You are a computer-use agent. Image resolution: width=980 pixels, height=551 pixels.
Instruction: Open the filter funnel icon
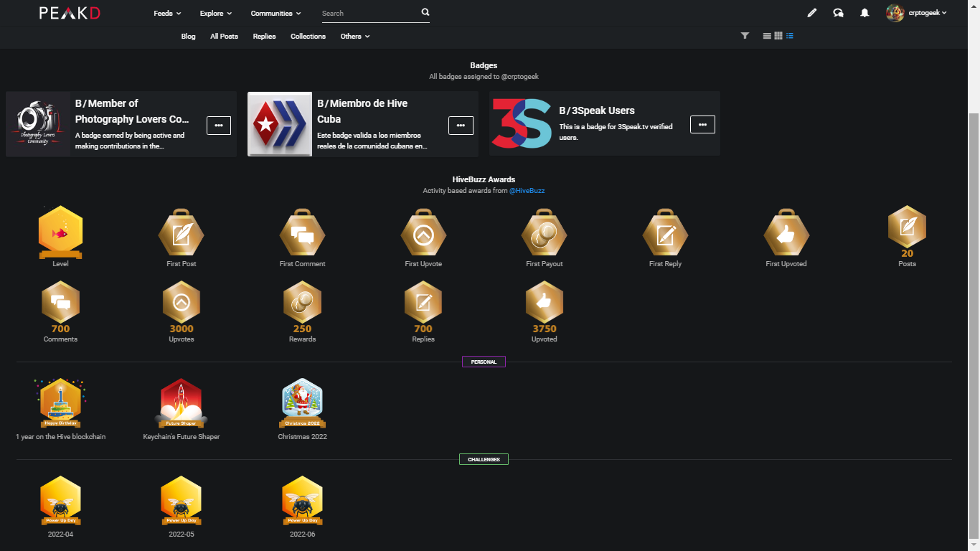tap(745, 36)
